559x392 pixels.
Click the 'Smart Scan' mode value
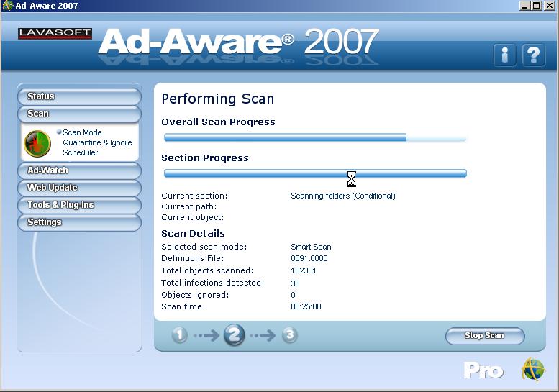pyautogui.click(x=311, y=247)
